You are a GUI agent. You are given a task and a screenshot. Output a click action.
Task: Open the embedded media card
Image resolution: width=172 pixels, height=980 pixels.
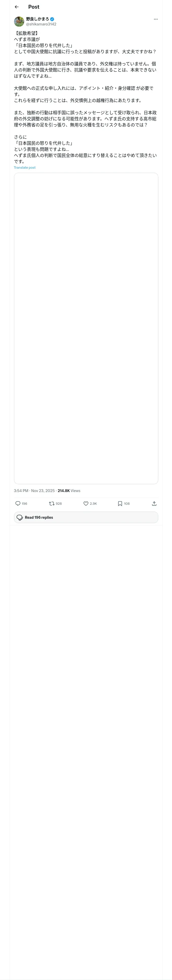[x=86, y=328]
